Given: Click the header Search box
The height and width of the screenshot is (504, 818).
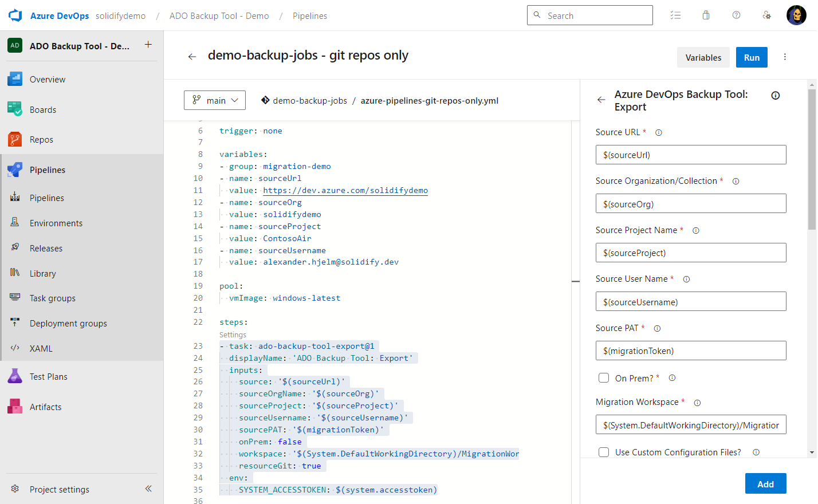Looking at the screenshot, I should coord(589,15).
